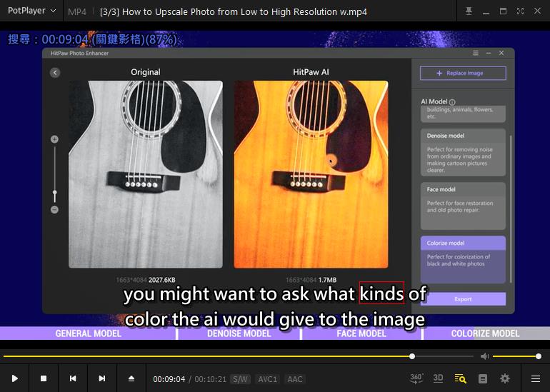This screenshot has height=392, width=550.
Task: Open the subtitle search panel icon
Action: pos(460,378)
